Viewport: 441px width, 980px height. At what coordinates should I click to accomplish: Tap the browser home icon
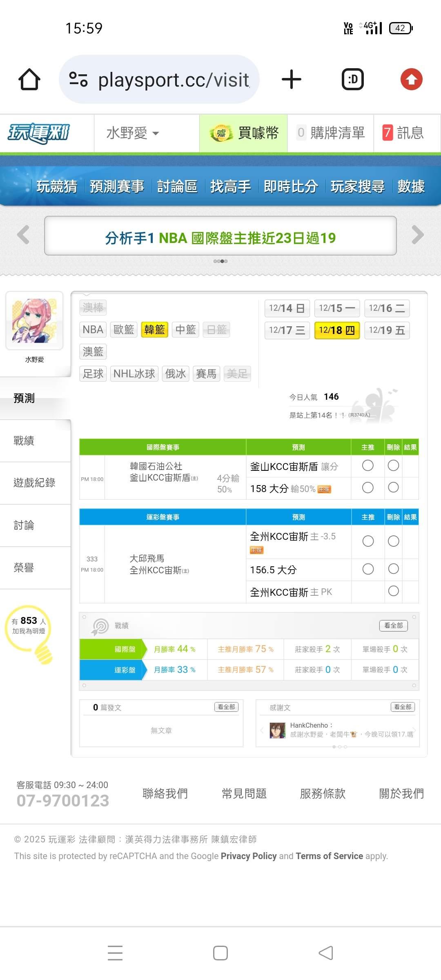click(29, 79)
